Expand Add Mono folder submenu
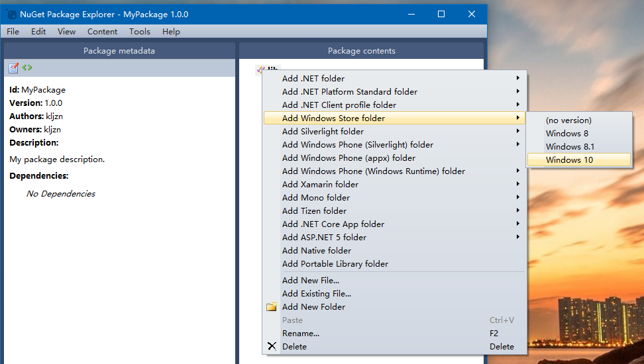 (394, 197)
